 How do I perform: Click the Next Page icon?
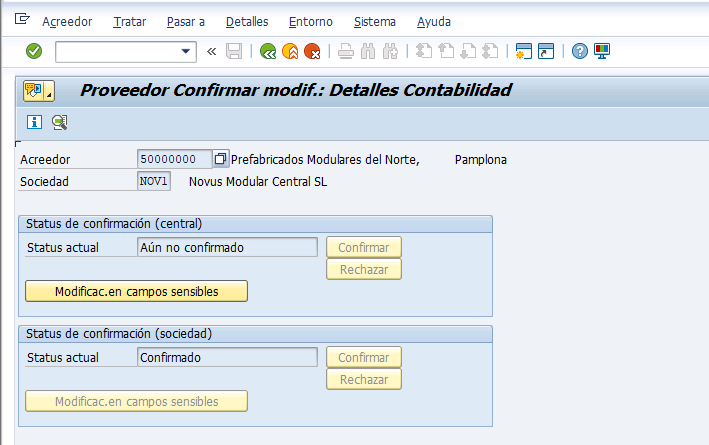[468, 51]
